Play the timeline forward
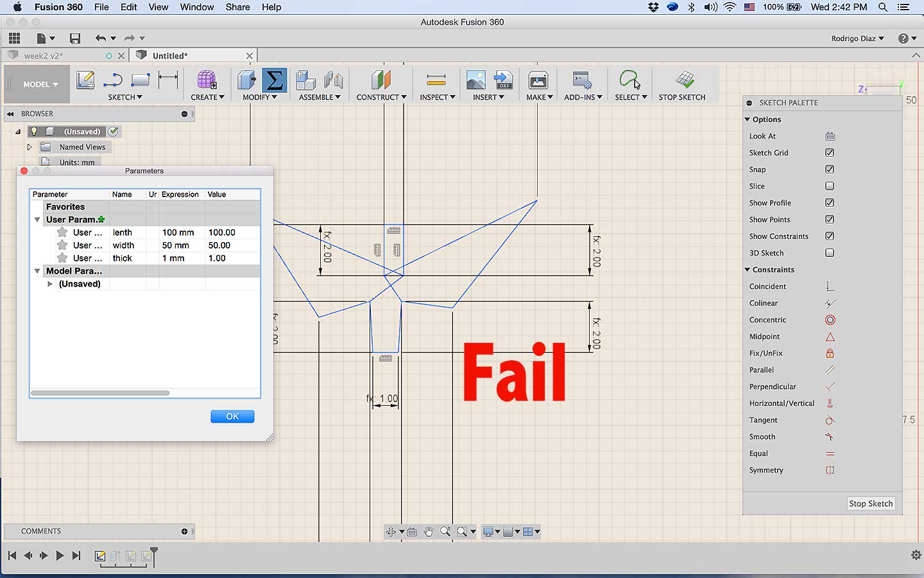 click(60, 556)
